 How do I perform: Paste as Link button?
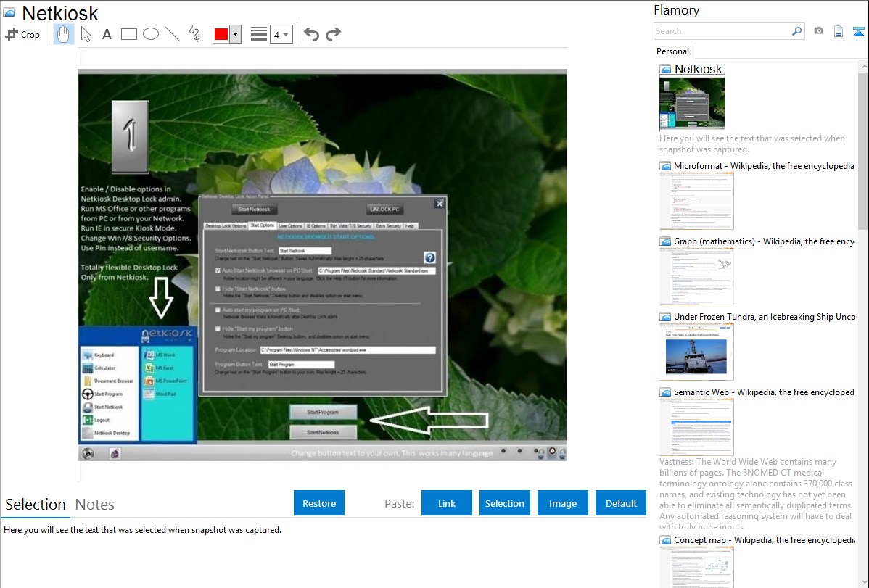[447, 503]
